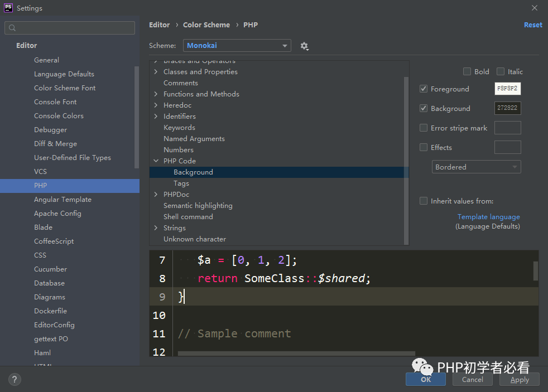Close the Settings dialog window
Screen dimensions: 548x392
535,8
